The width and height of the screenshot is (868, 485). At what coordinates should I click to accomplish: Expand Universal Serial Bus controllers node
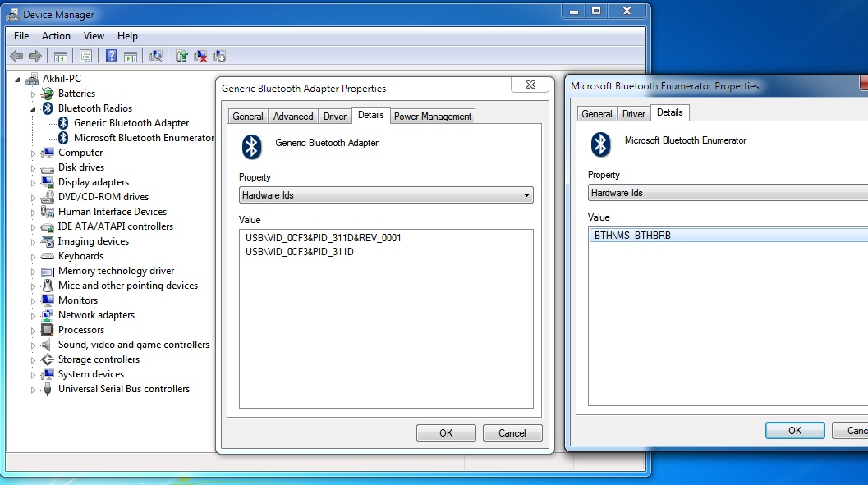click(34, 389)
